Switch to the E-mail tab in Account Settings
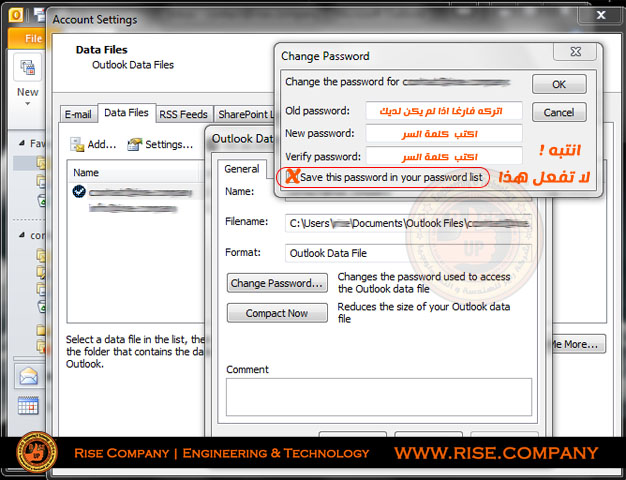Viewport: 626px width, 480px height. [x=78, y=115]
